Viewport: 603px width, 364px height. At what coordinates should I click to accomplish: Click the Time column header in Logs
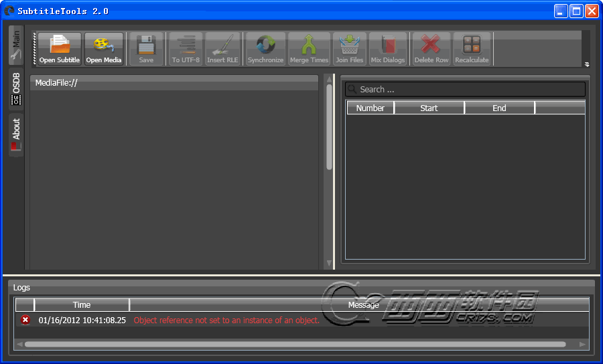[x=82, y=305]
